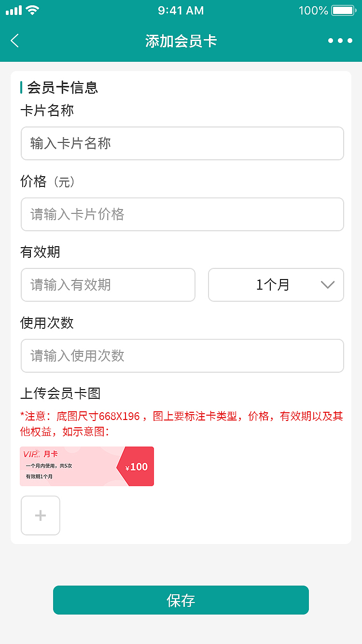
Task: Tap the battery indicator icon
Action: point(343,10)
